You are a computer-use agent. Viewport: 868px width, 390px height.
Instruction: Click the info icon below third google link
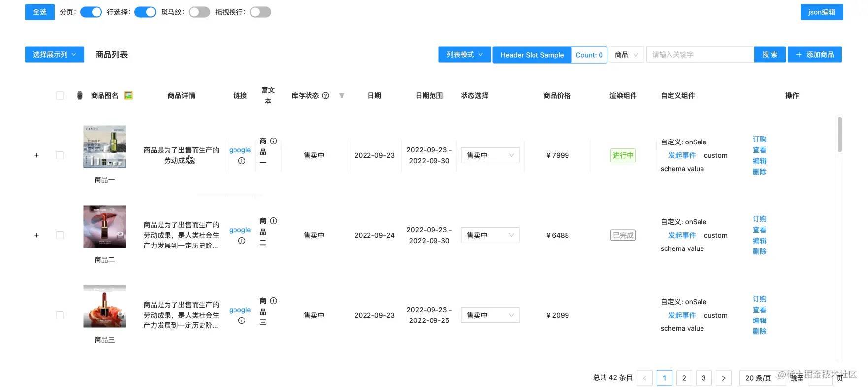[x=242, y=320]
